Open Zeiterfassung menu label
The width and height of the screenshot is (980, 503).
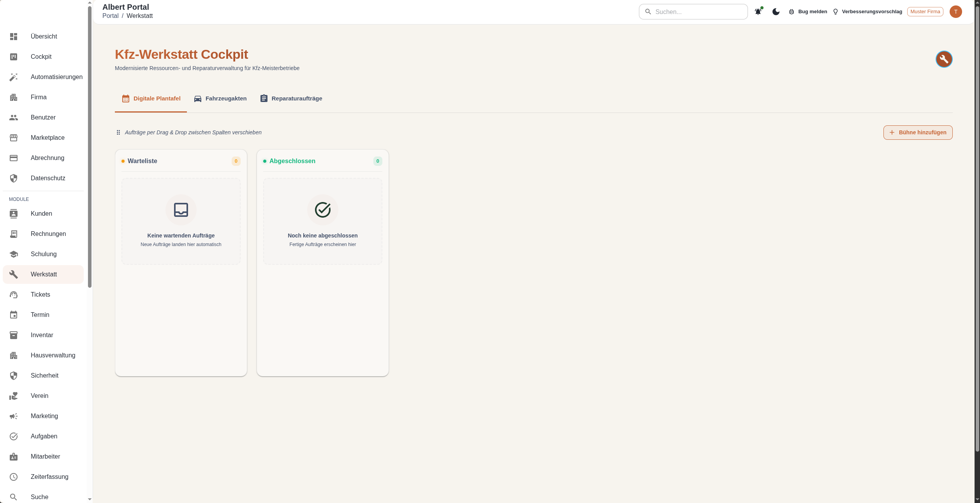point(49,477)
